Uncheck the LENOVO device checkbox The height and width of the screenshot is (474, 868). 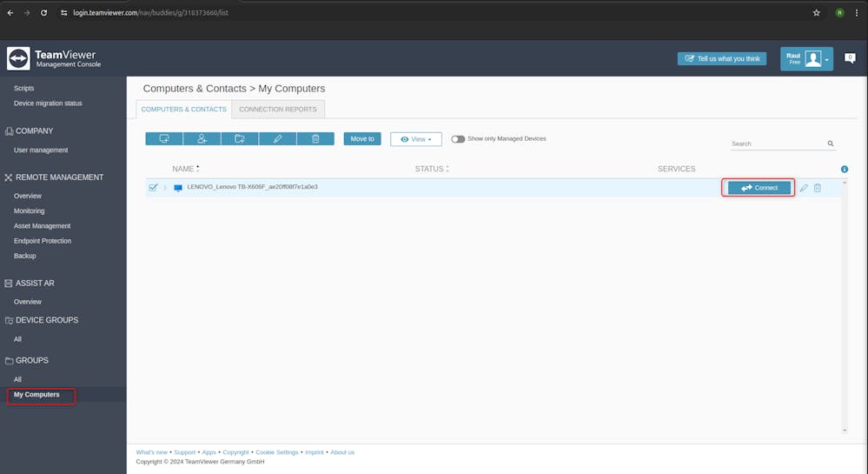[x=153, y=187]
